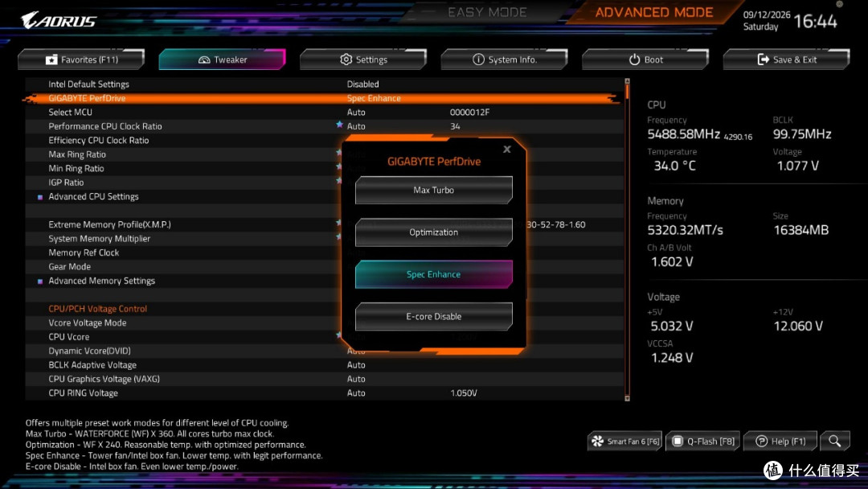Select ADVANCED MODE header
Image resolution: width=868 pixels, height=489 pixels.
coord(653,12)
